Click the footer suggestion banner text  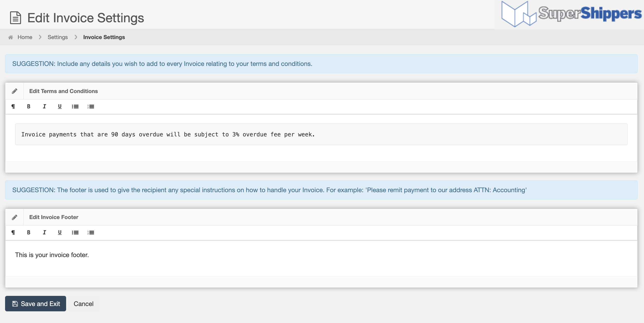pyautogui.click(x=269, y=190)
